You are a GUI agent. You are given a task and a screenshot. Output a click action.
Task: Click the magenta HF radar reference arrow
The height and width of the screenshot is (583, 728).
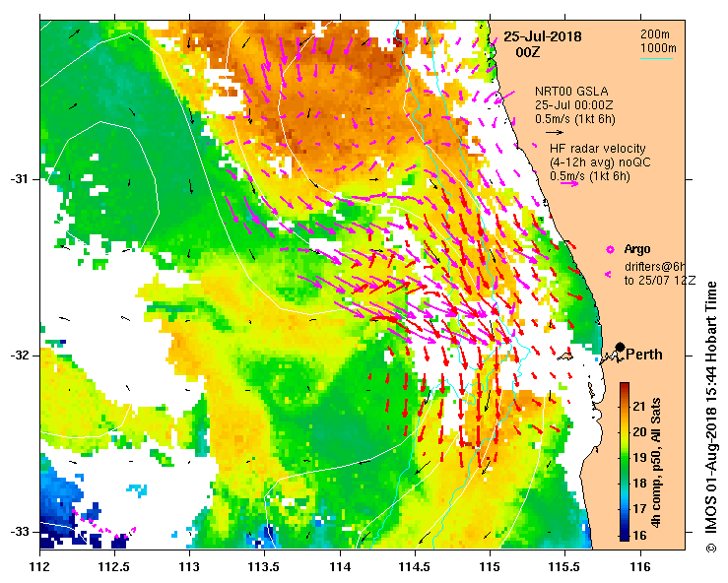569,184
